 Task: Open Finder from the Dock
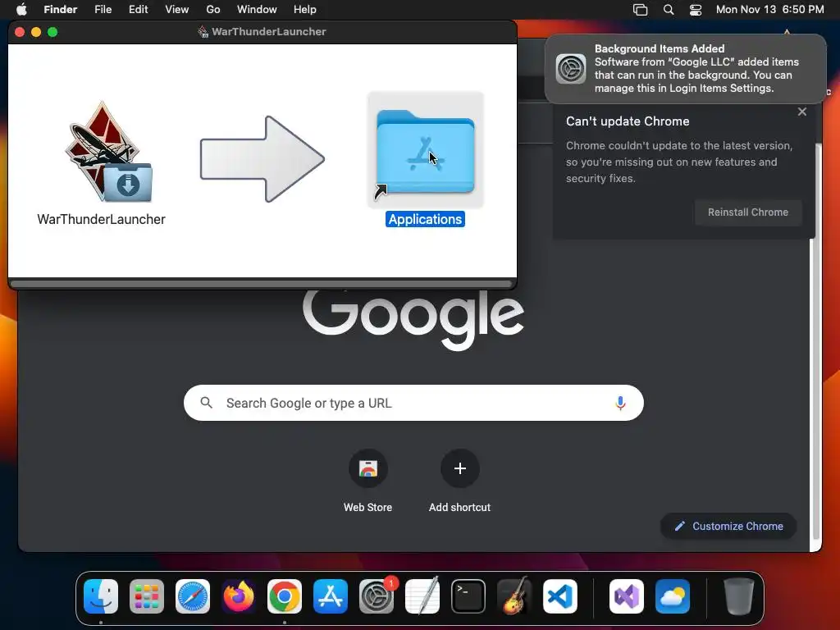tap(101, 596)
